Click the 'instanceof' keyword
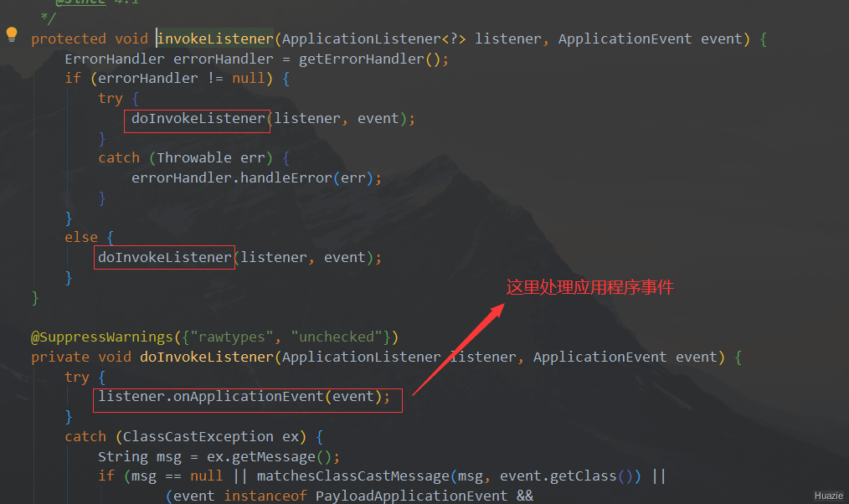The width and height of the screenshot is (849, 504). coord(265,496)
